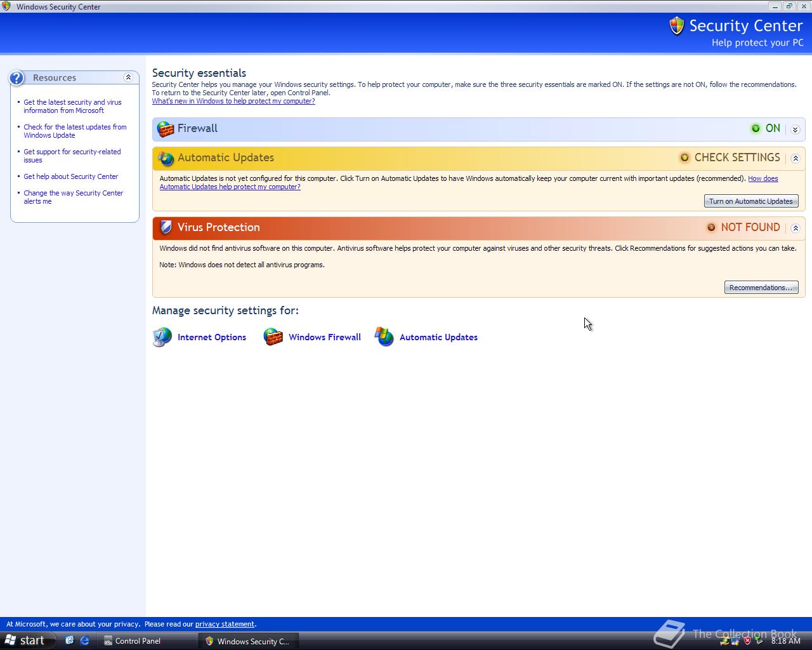
Task: Open the privacy statement link
Action: pos(225,624)
